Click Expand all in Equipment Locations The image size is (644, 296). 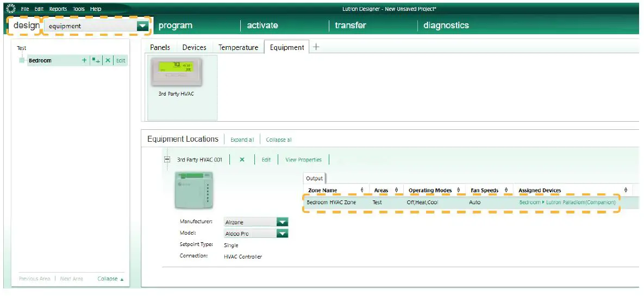tap(242, 140)
